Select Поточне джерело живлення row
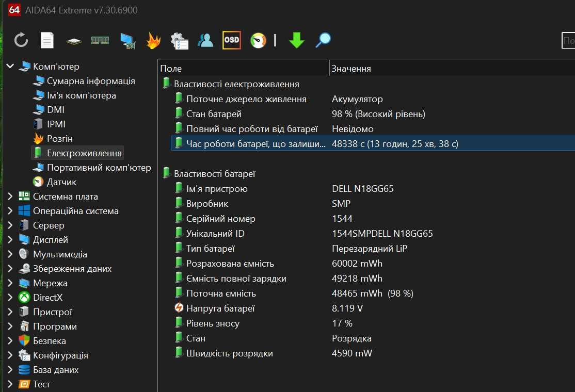 click(x=373, y=99)
